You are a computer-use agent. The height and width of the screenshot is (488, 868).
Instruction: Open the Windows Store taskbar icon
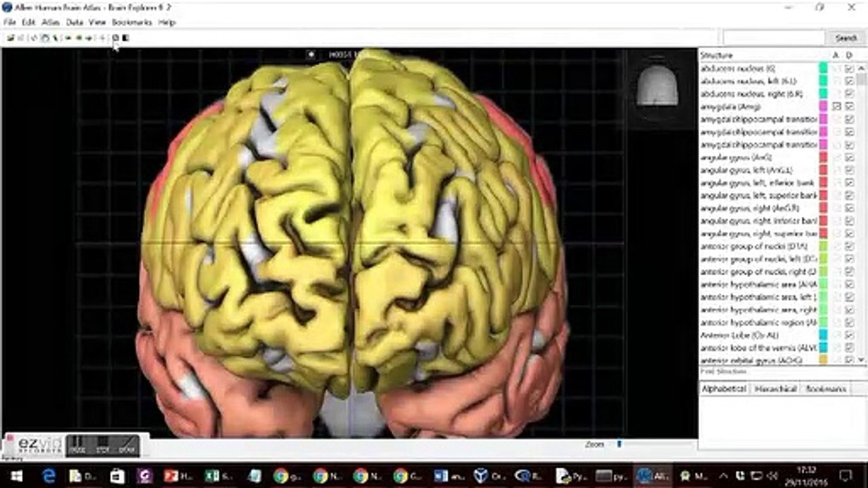[x=117, y=476]
